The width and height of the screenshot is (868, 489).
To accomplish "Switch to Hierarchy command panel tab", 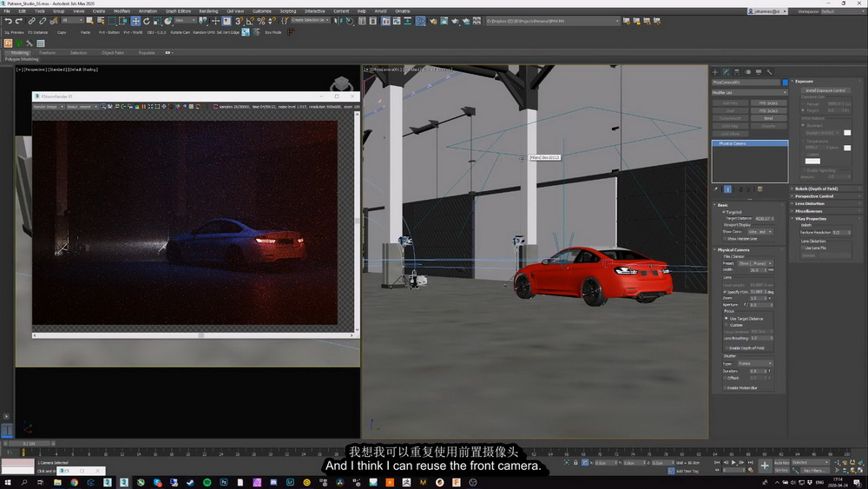I will click(737, 72).
